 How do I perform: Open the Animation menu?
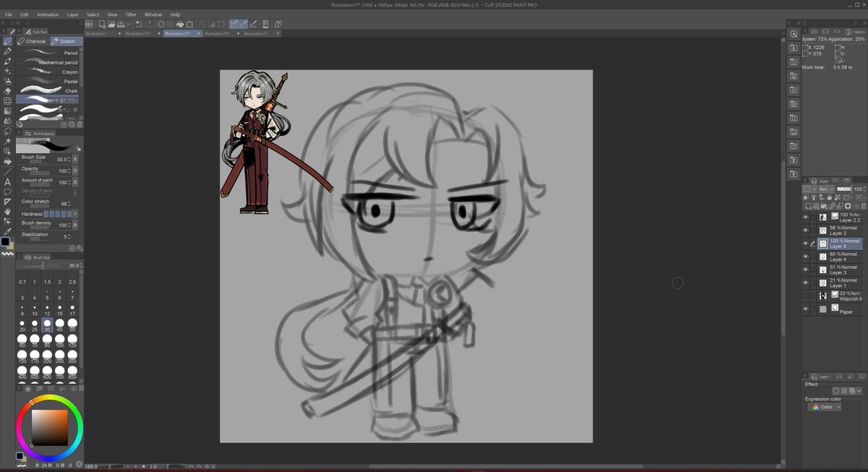(x=48, y=14)
